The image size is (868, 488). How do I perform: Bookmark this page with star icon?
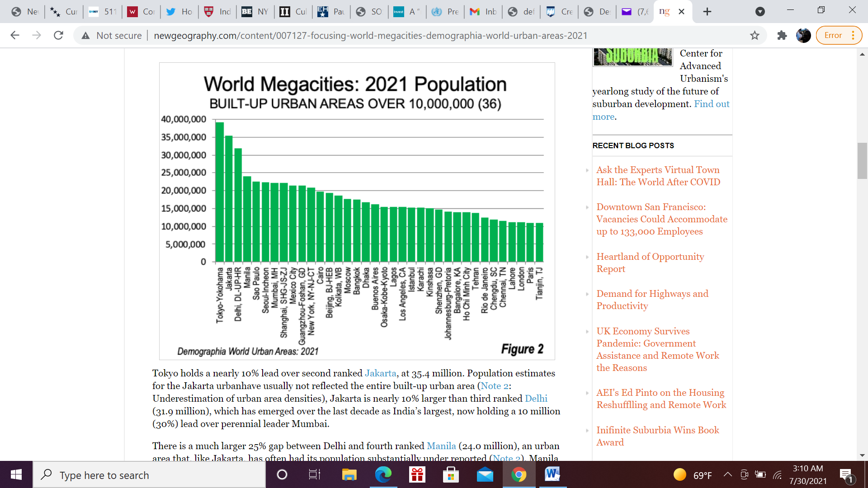click(755, 35)
